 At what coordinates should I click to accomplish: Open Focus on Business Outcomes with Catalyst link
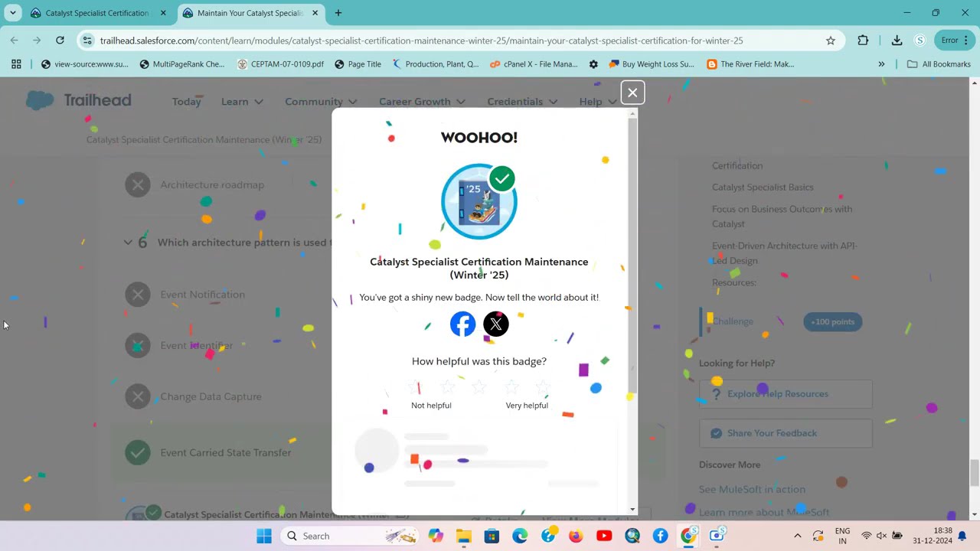tap(782, 216)
